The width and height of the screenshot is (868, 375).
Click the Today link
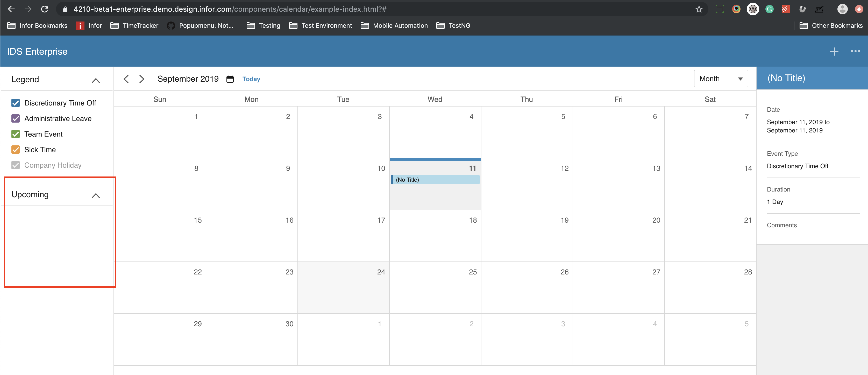(251, 79)
